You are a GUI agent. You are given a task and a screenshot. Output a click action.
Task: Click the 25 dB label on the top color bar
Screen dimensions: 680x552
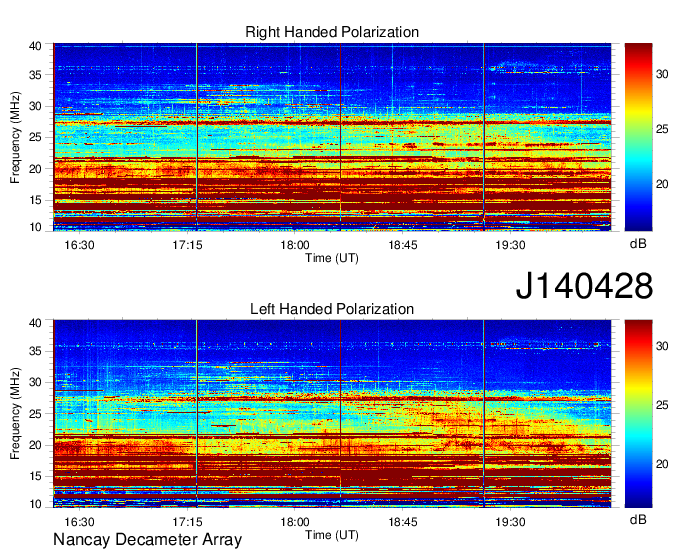(x=662, y=129)
